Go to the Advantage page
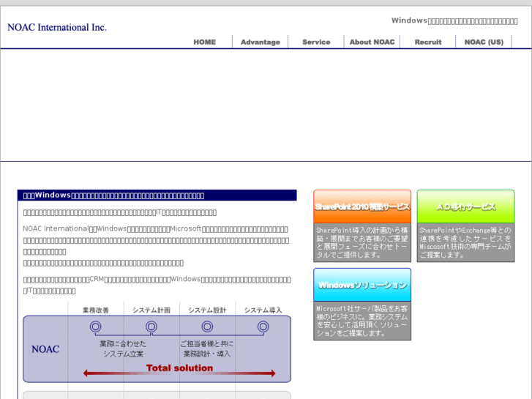This screenshot has height=399, width=532. pos(261,42)
